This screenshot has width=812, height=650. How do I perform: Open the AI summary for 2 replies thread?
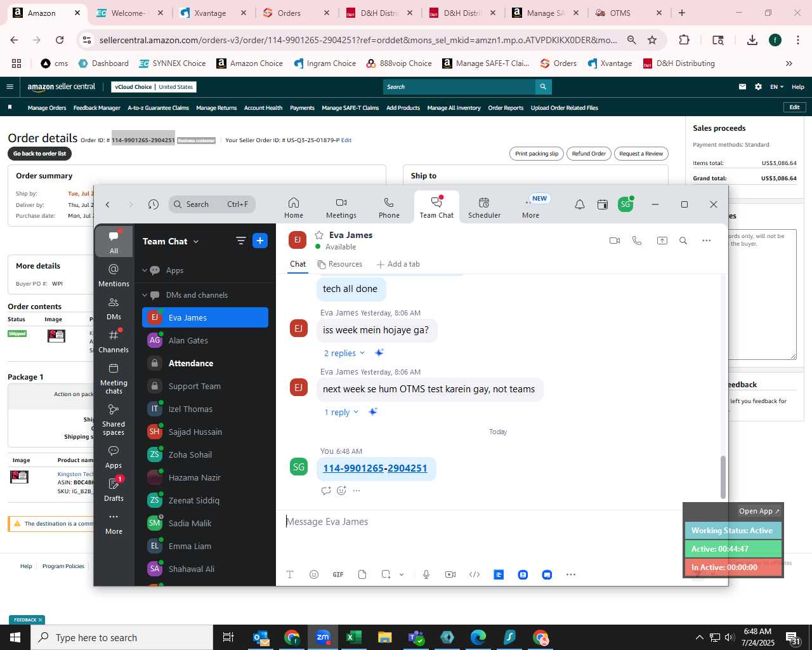379,353
